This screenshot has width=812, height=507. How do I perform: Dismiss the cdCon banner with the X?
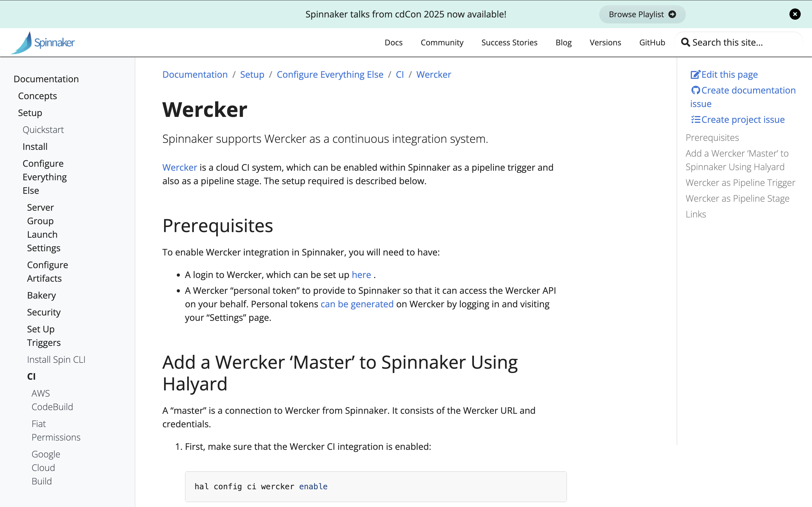(x=795, y=14)
